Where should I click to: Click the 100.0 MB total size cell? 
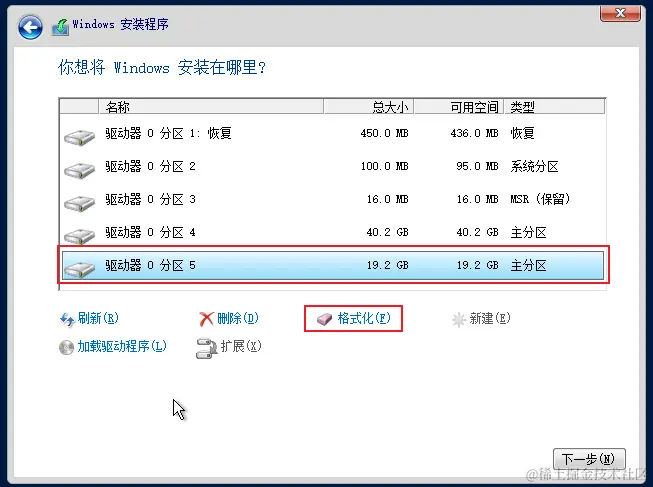point(384,166)
